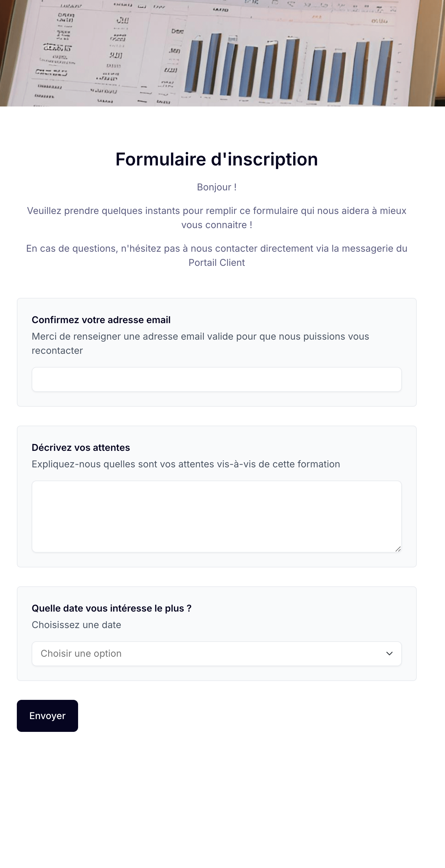Click the 'Formulaire d'inscription' heading

(x=217, y=159)
